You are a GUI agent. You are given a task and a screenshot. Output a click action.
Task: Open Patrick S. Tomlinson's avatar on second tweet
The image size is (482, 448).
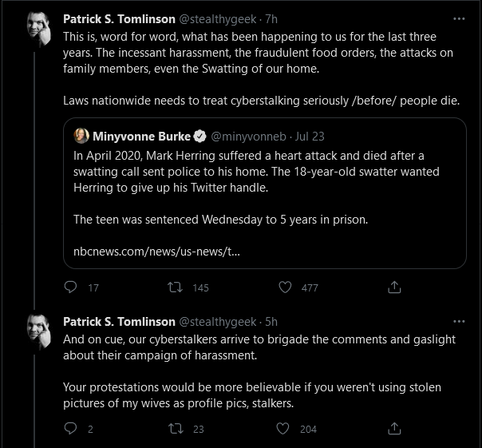click(39, 331)
